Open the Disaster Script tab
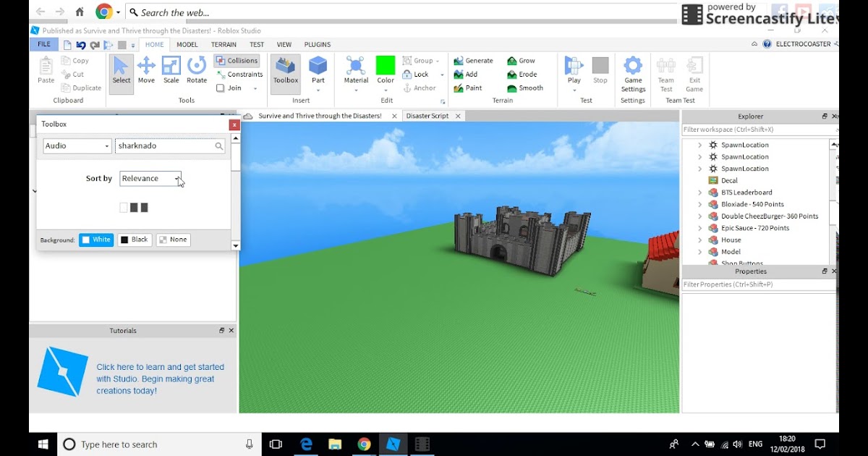This screenshot has width=868, height=456. (x=427, y=116)
